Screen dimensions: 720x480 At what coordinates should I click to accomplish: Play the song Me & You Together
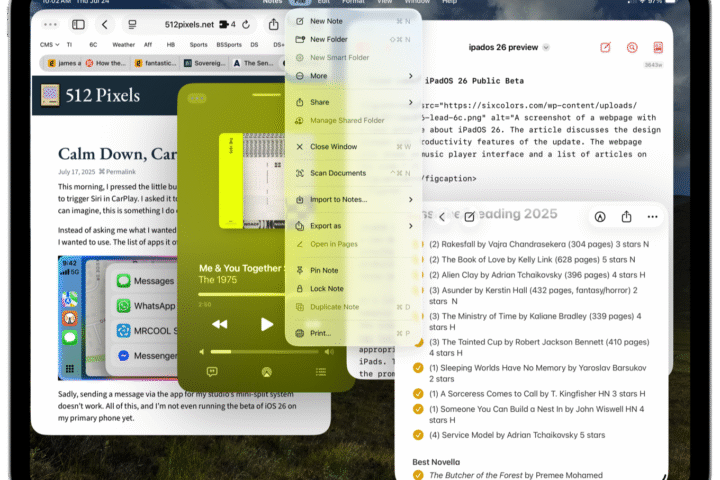[x=267, y=324]
